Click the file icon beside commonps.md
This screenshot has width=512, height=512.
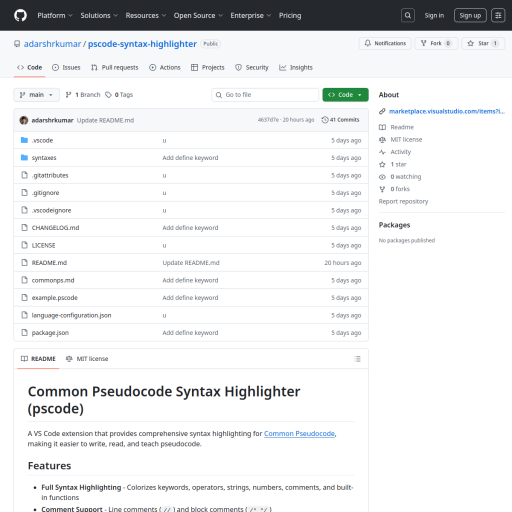pos(24,280)
